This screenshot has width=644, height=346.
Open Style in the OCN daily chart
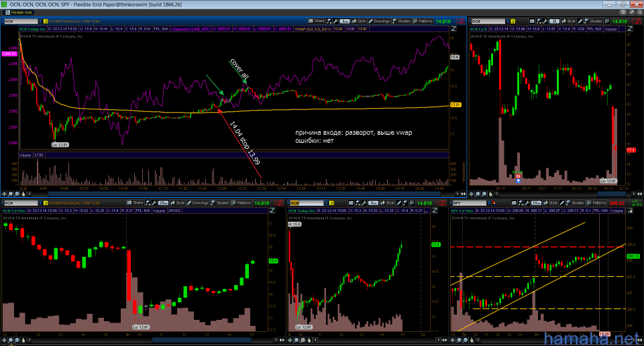[x=568, y=21]
